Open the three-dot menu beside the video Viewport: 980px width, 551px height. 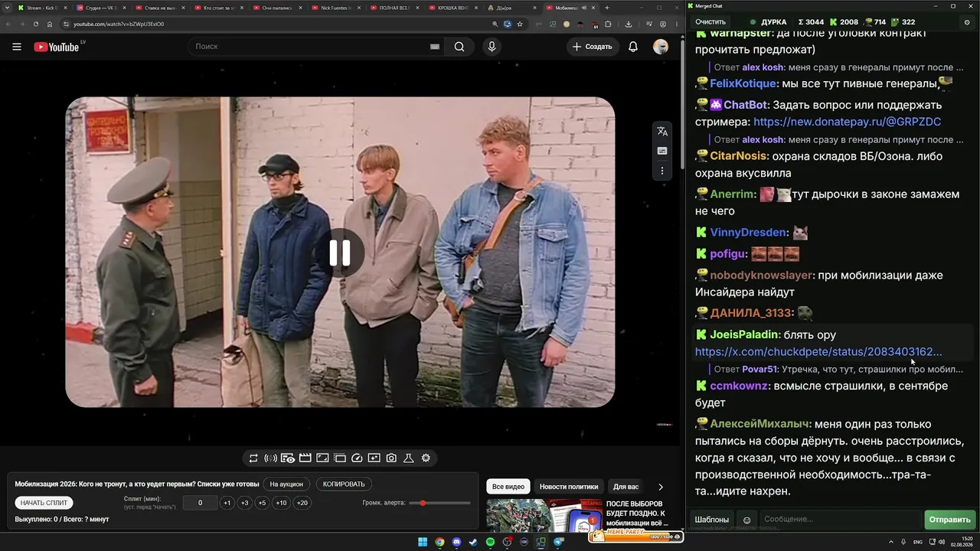662,171
